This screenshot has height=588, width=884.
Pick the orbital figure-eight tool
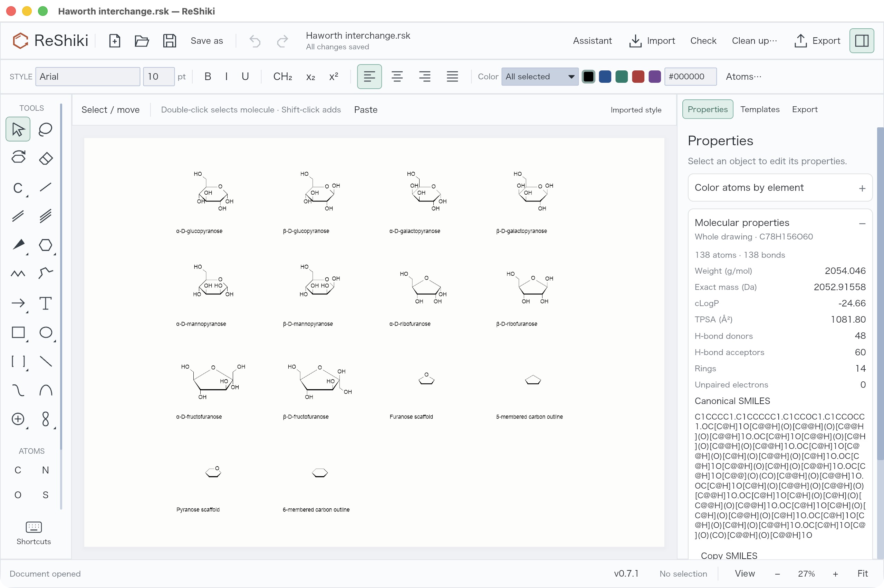[x=45, y=419]
